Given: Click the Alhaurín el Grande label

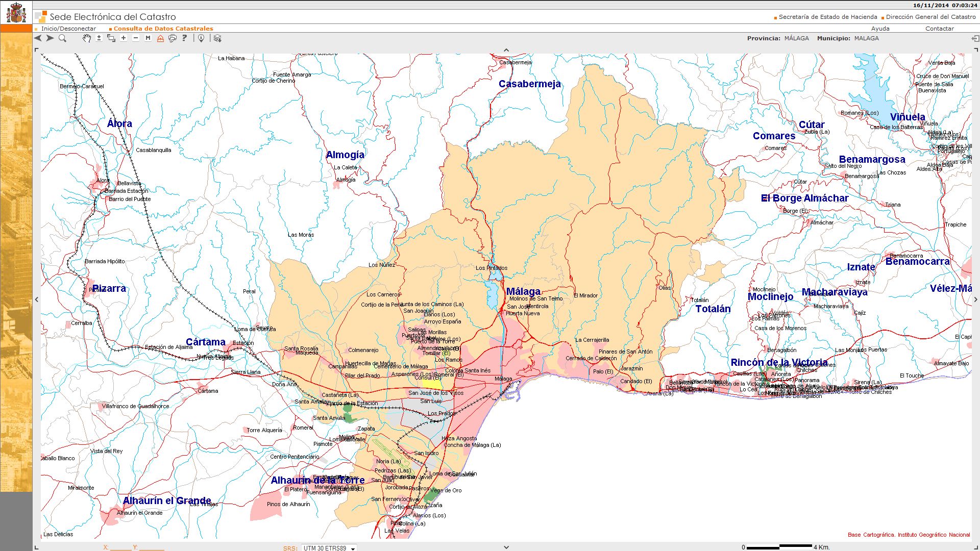Looking at the screenshot, I should tap(167, 500).
